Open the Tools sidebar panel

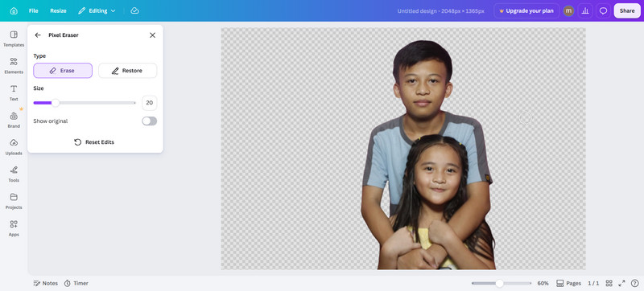pyautogui.click(x=14, y=174)
